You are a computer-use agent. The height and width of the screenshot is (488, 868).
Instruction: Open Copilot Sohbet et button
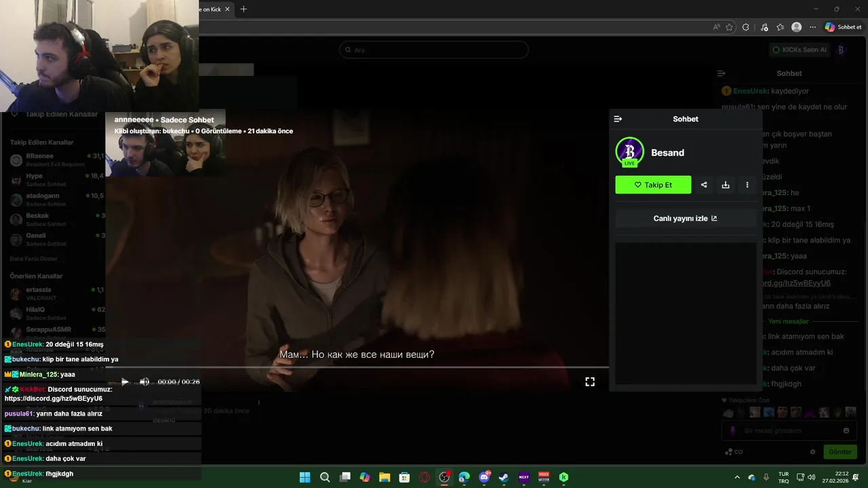coord(843,27)
